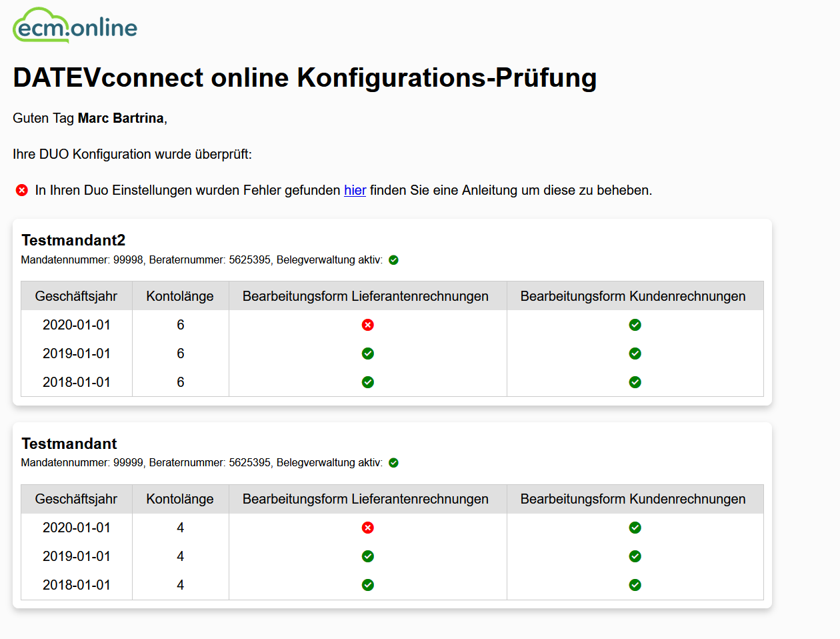Screen dimensions: 840x639
Task: Click green Lieferantenrechnungen check for Testmandant2 2019-01-01
Action: (368, 354)
